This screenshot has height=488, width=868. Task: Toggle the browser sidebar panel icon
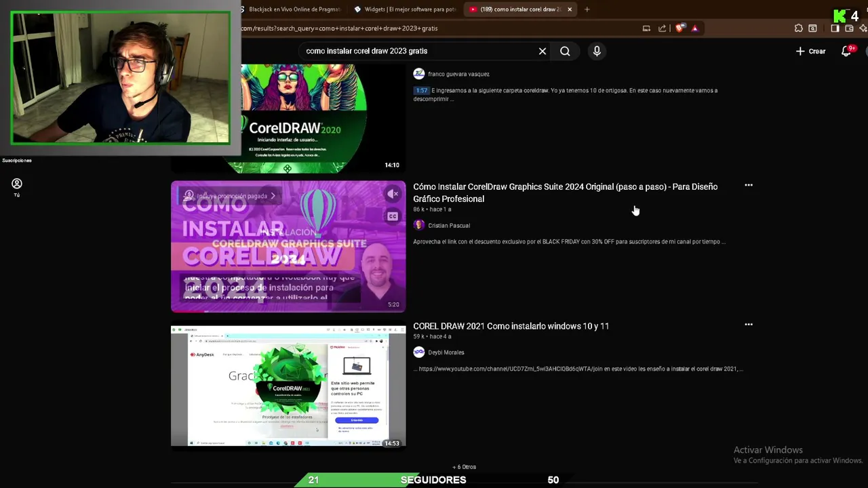[835, 28]
